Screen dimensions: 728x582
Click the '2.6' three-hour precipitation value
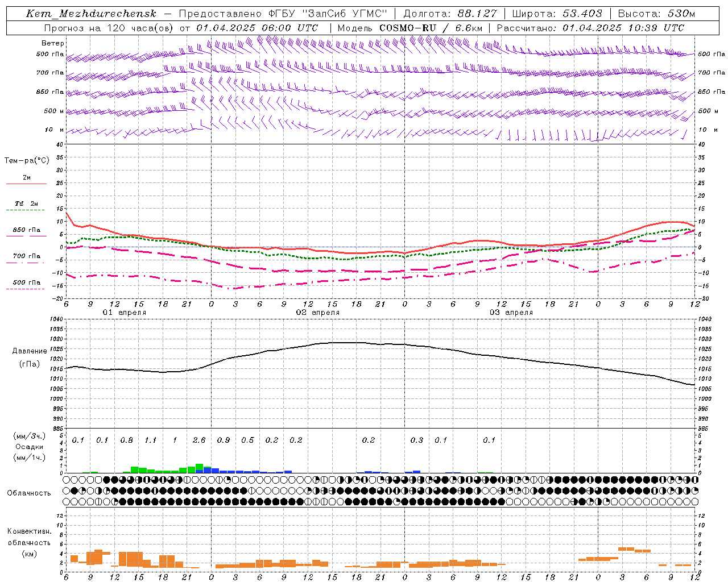pyautogui.click(x=199, y=440)
